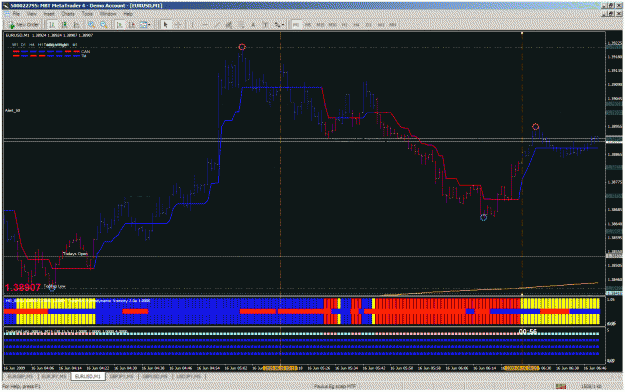Click the red 1.38907 price label

[x=23, y=288]
